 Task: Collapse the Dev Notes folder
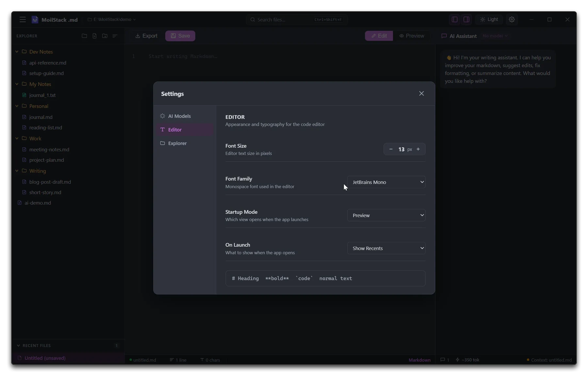point(17,52)
